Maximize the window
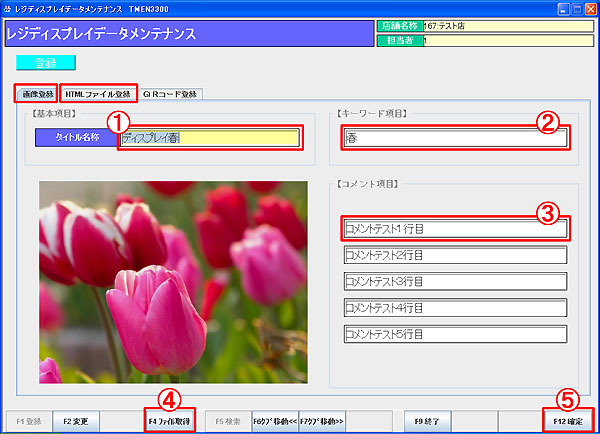Image resolution: width=600 pixels, height=434 pixels. pos(577,9)
